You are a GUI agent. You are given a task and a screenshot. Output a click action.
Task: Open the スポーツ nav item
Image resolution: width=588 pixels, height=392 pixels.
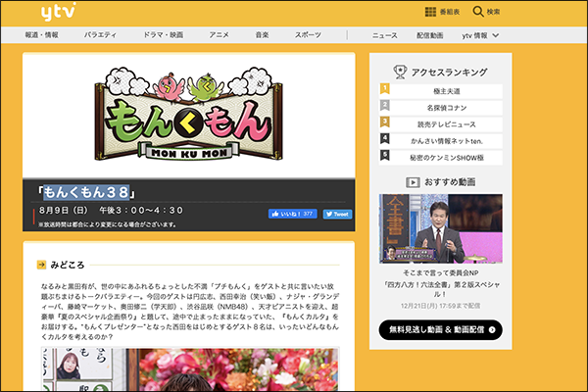[307, 35]
